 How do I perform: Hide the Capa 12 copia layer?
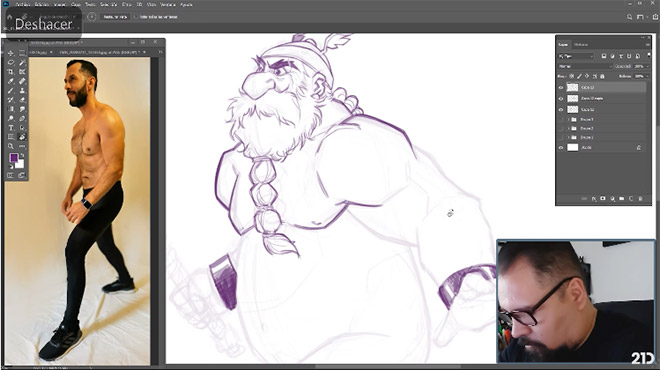point(561,98)
